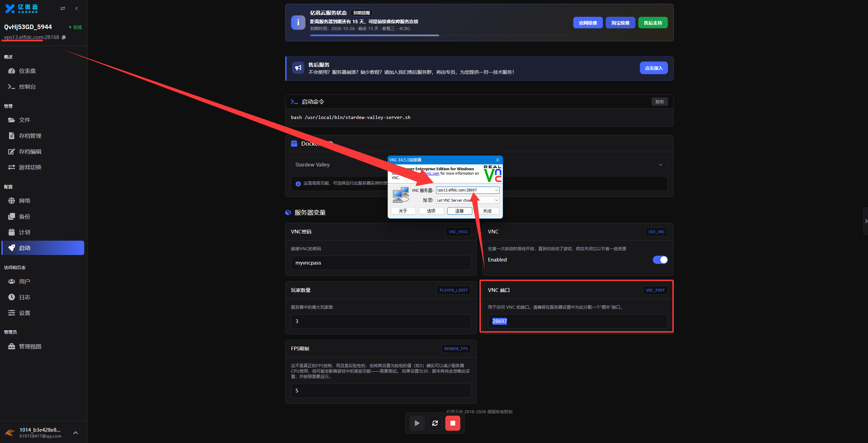The image size is (868, 443).
Task: Open the 文件 file manager
Action: (x=43, y=120)
